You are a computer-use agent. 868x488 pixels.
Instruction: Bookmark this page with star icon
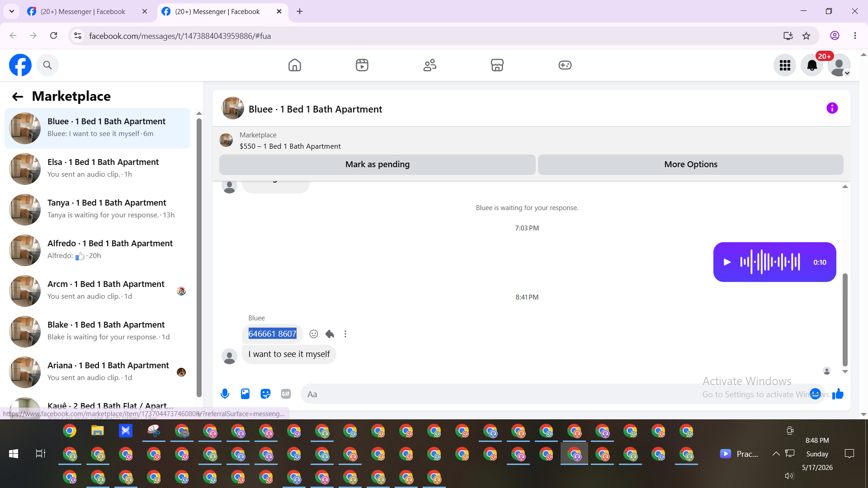[x=806, y=36]
